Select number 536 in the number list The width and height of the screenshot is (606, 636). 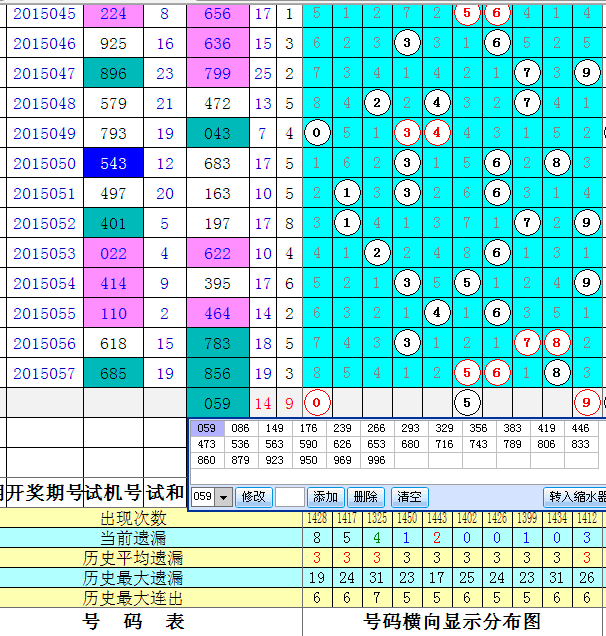pyautogui.click(x=240, y=445)
